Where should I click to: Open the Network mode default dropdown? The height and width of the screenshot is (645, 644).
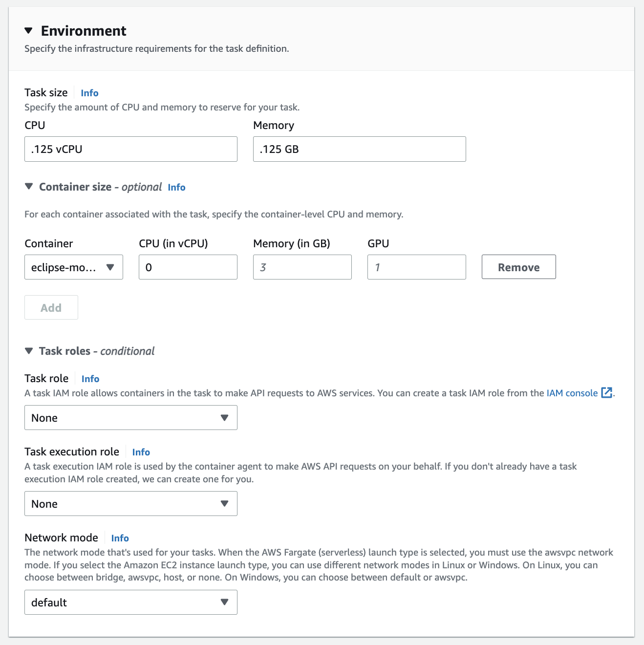pos(130,602)
